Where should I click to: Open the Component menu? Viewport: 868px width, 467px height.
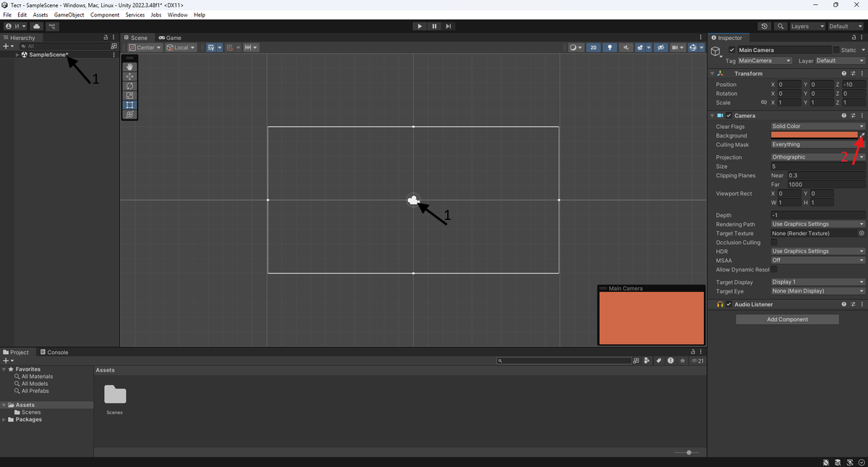coord(105,14)
